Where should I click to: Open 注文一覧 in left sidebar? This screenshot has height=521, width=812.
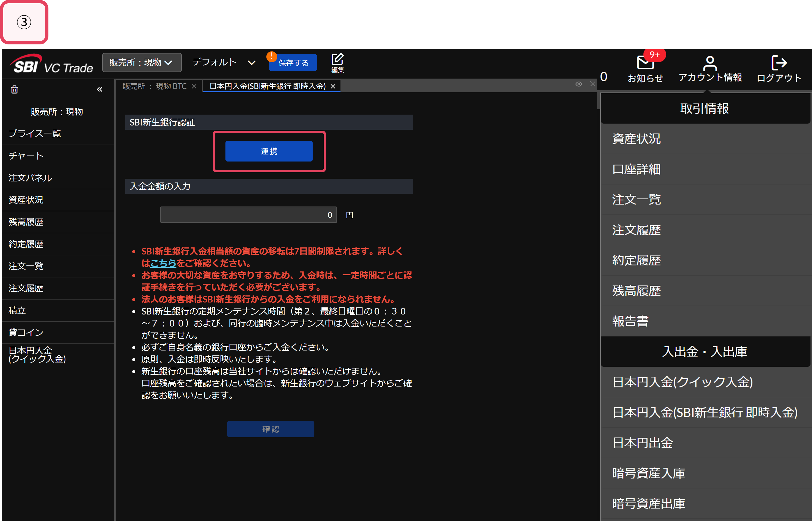[x=57, y=266]
